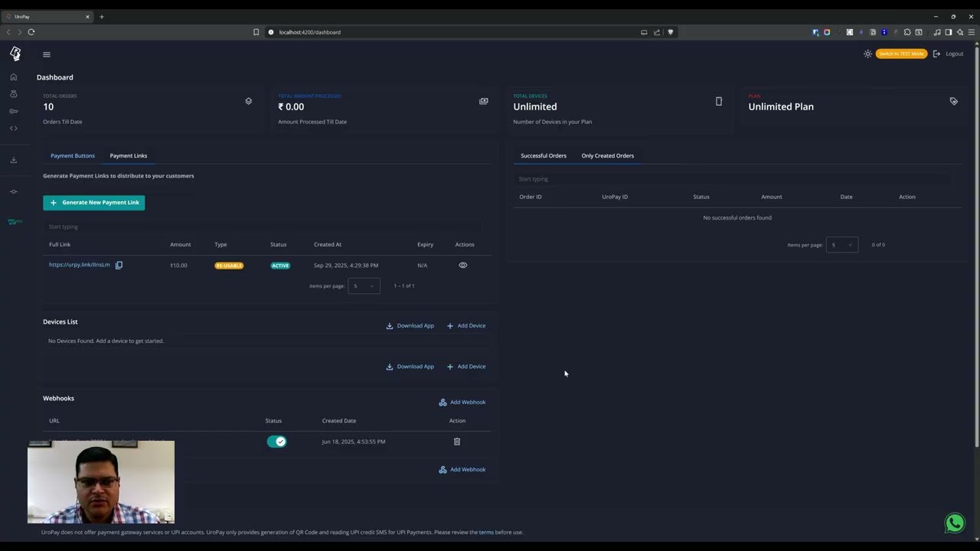980x551 pixels.
Task: Toggle the hamburger sidebar menu
Action: [x=47, y=54]
